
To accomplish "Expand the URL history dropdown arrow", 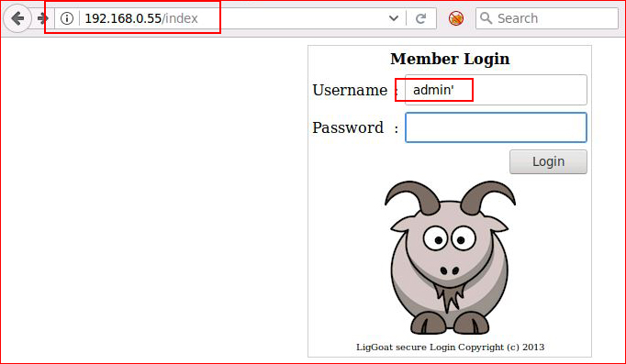I will pos(394,18).
